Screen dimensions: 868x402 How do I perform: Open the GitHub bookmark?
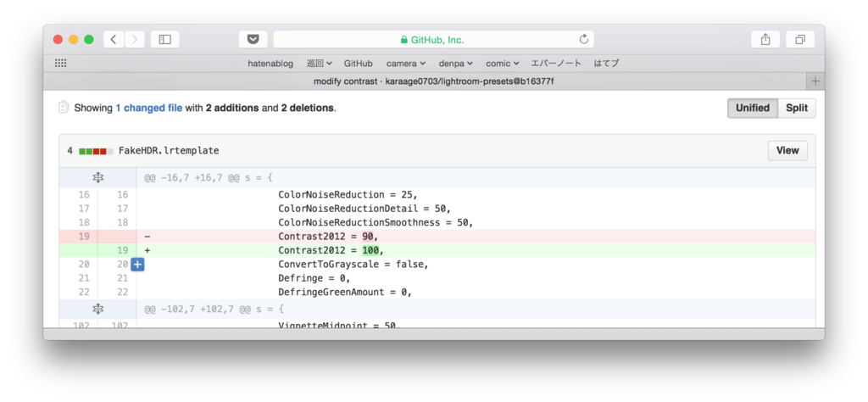tap(359, 64)
